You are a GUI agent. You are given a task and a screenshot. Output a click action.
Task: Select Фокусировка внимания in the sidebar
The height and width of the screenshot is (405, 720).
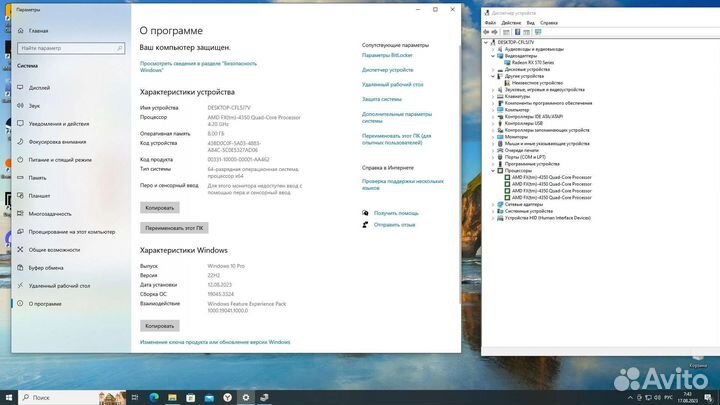pos(57,142)
